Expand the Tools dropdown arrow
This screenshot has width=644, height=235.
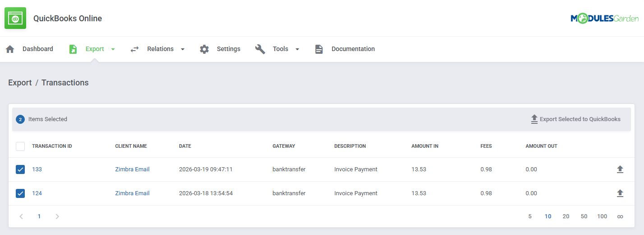297,49
